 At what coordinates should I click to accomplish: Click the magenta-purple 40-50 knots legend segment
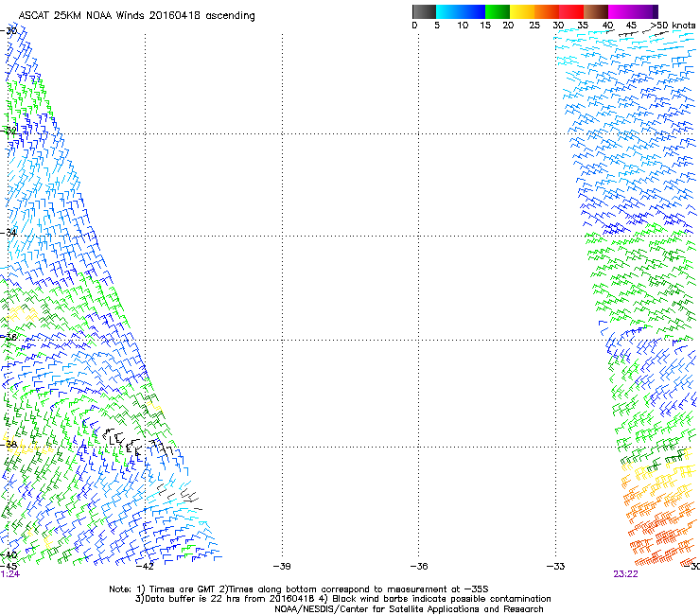[x=633, y=11]
